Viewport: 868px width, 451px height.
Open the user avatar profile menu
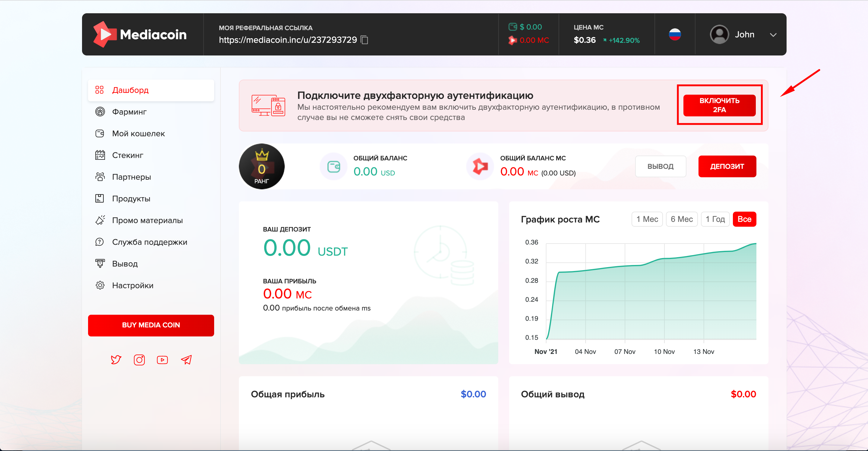719,34
